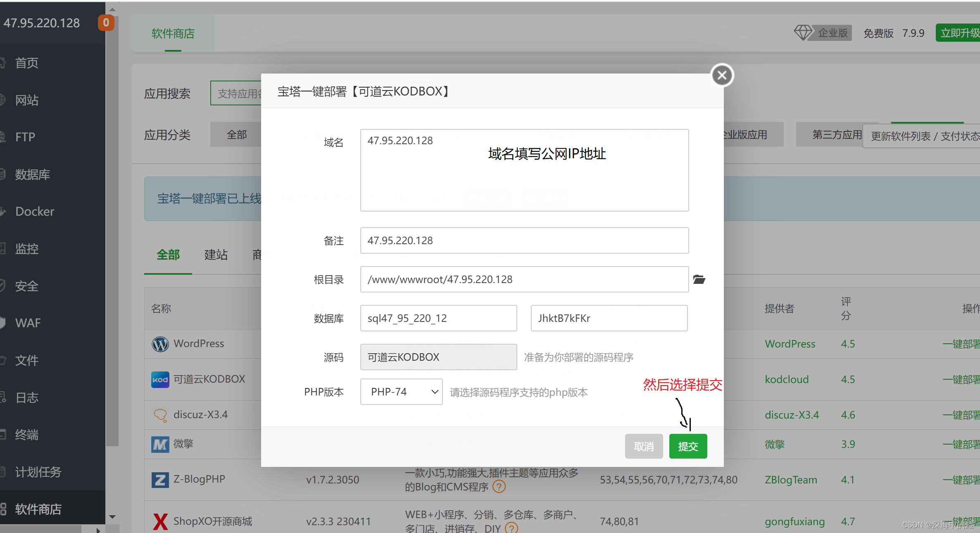This screenshot has height=533, width=980.
Task: Click the WordPress provider link
Action: coord(790,344)
